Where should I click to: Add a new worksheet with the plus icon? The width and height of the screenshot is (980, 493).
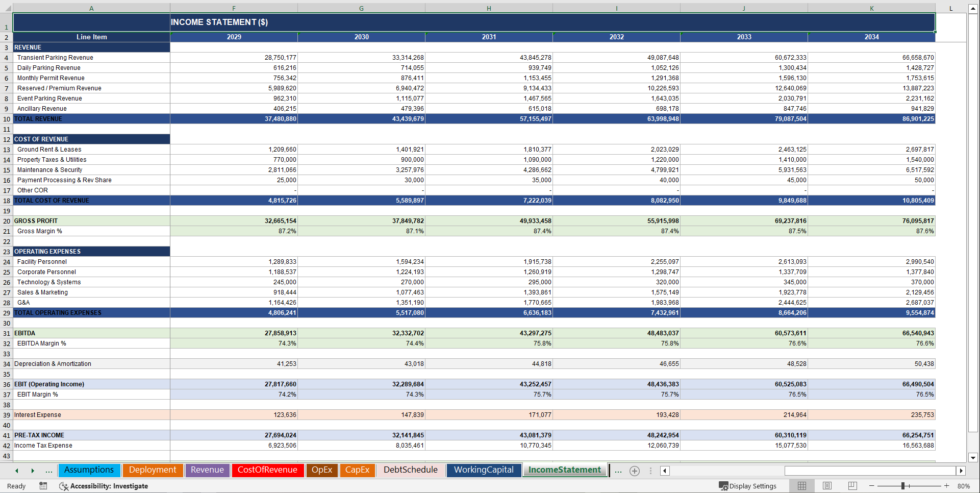point(635,471)
